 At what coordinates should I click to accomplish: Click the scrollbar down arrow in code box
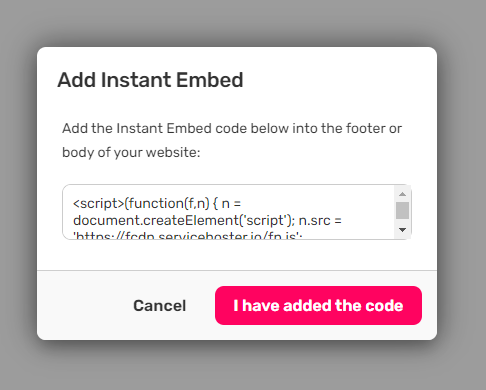(x=402, y=230)
